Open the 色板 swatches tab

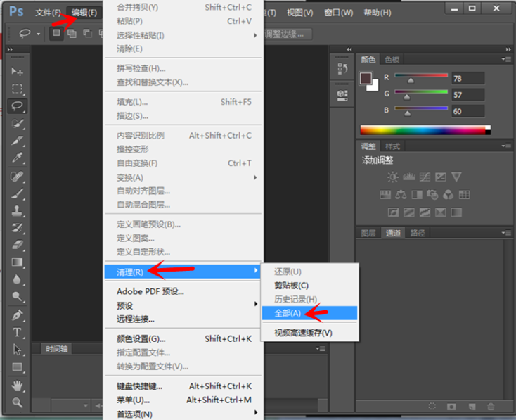[x=391, y=60]
